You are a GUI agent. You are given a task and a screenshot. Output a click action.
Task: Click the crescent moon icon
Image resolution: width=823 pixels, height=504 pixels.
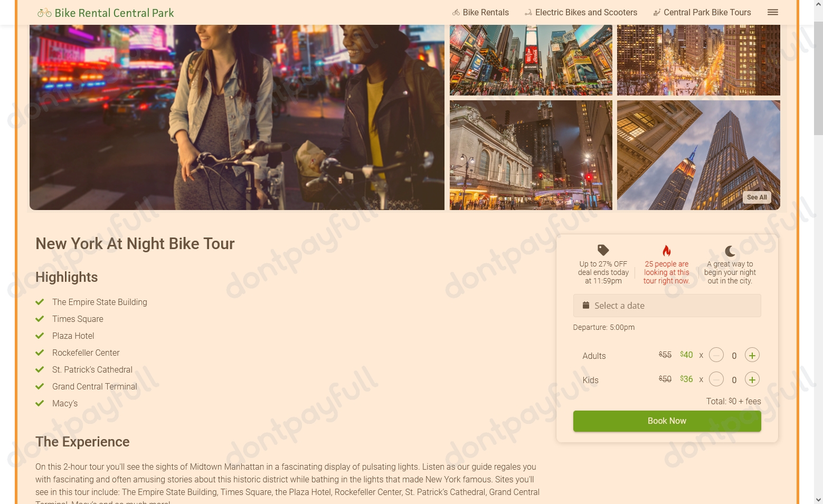pos(730,251)
